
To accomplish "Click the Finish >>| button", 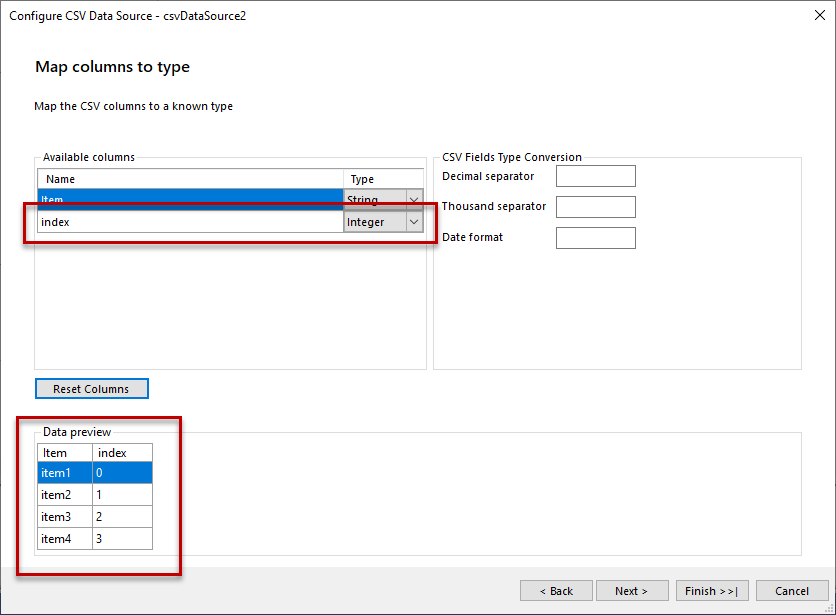I will pyautogui.click(x=711, y=591).
